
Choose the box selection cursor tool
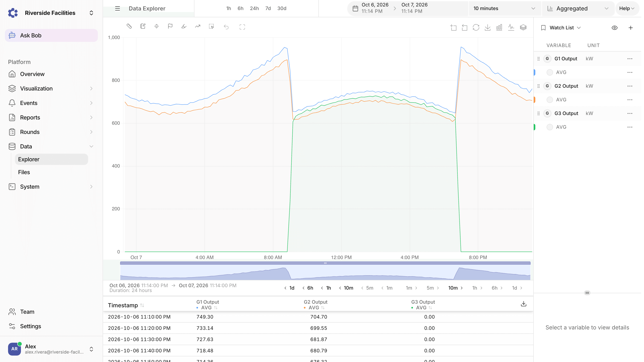[212, 26]
